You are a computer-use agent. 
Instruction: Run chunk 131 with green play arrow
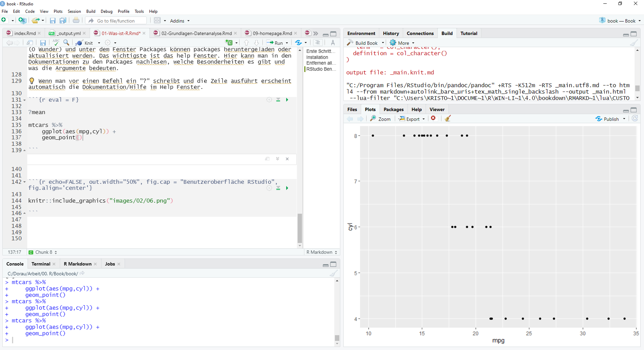(x=287, y=100)
